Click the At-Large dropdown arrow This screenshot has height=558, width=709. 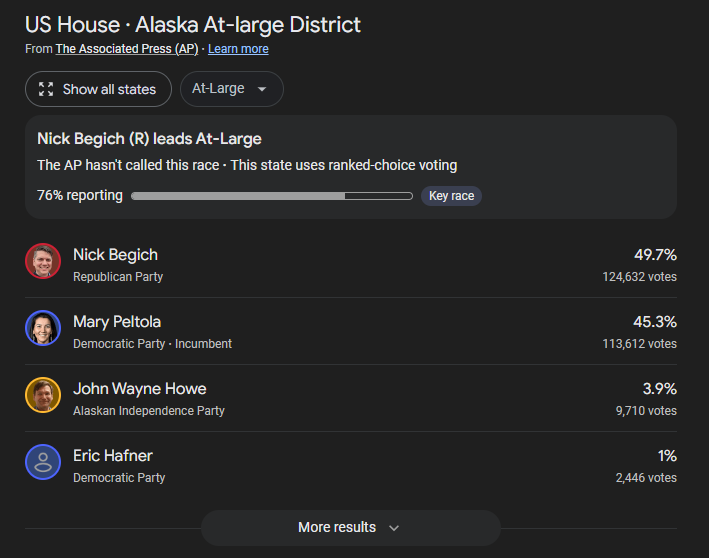click(262, 89)
